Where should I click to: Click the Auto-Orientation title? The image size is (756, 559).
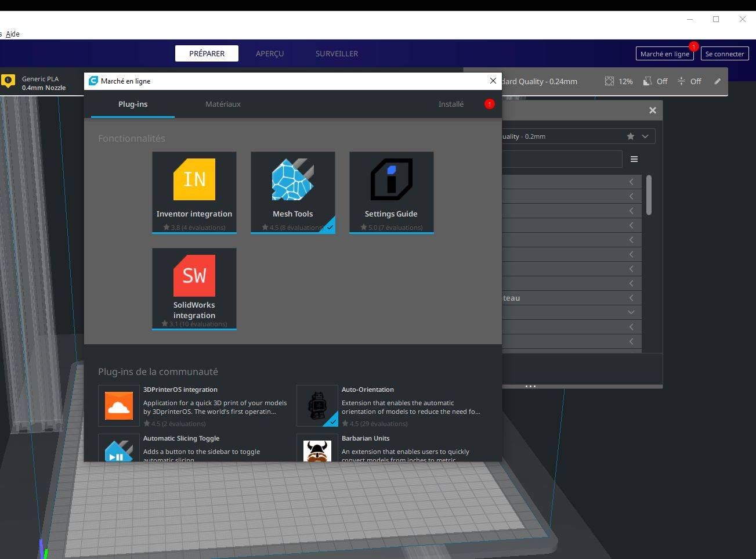coord(368,390)
